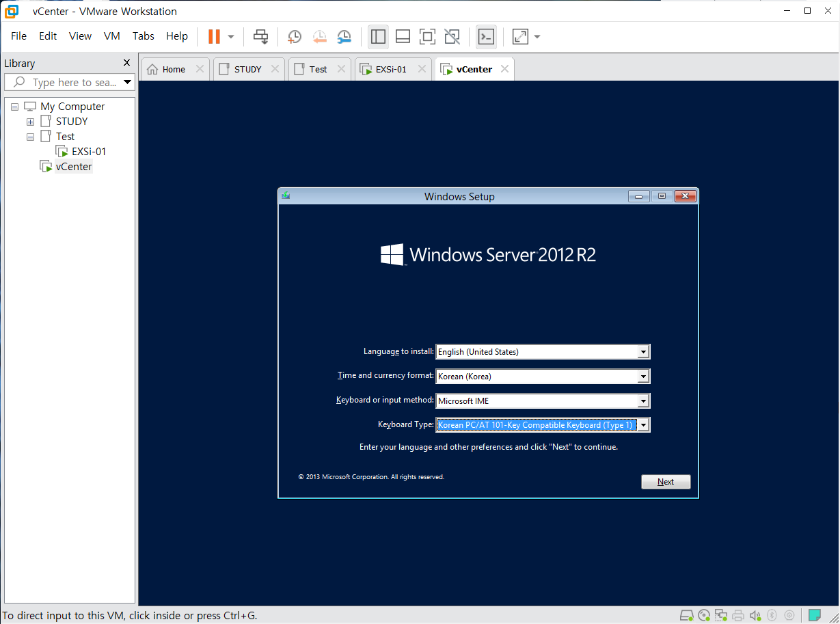This screenshot has width=840, height=624.
Task: Click Next in Windows Setup
Action: click(x=666, y=482)
